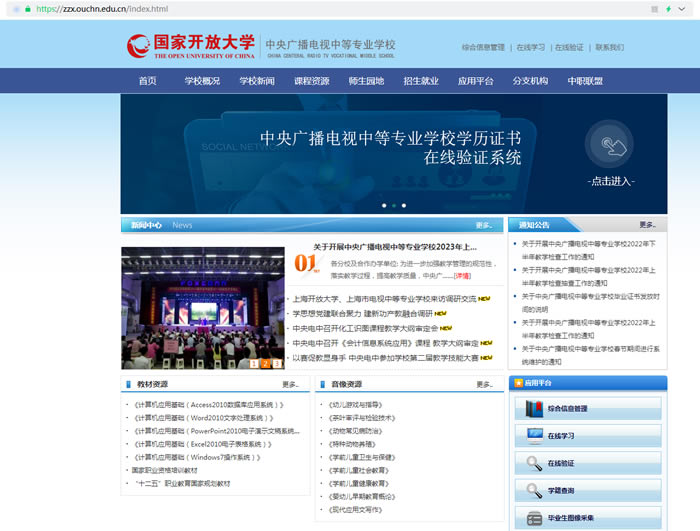
Task: Open news 中央电中召开化工识图课程教学大纲审定会
Action: click(365, 328)
